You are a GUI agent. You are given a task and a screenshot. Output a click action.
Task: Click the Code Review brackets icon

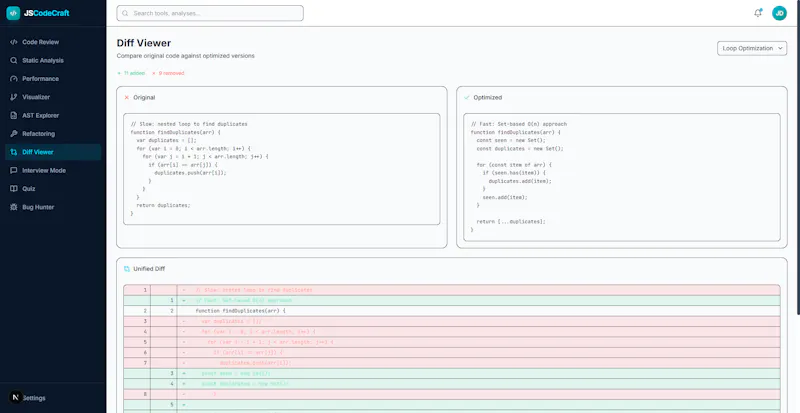[x=14, y=42]
